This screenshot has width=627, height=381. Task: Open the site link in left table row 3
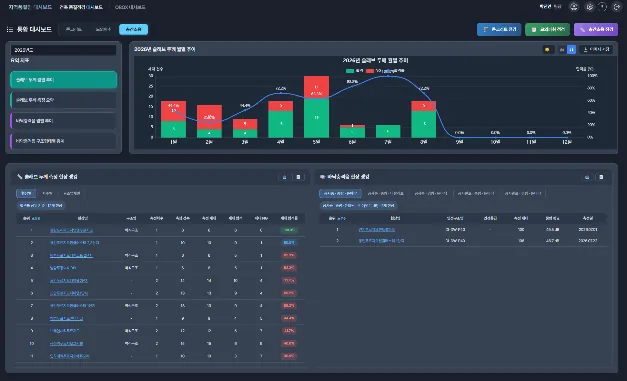click(x=71, y=255)
